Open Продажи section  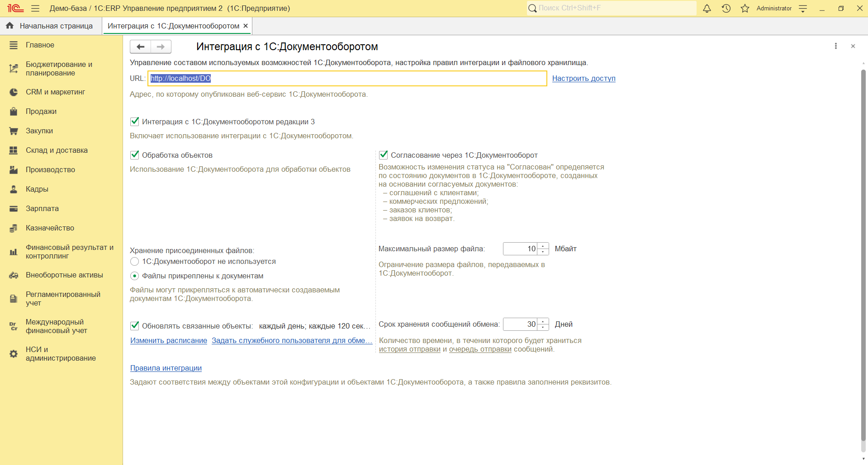click(41, 112)
